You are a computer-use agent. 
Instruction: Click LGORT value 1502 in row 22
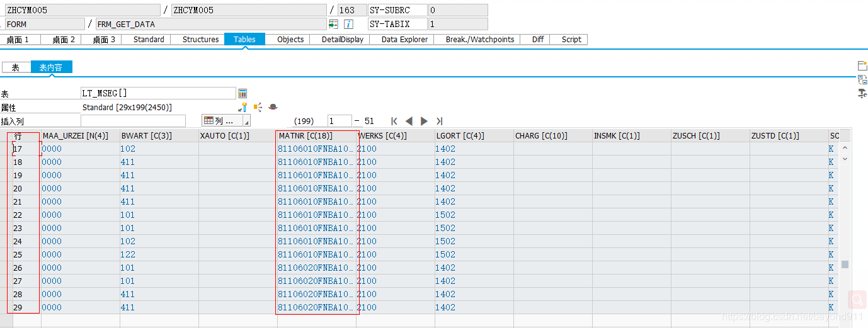445,215
